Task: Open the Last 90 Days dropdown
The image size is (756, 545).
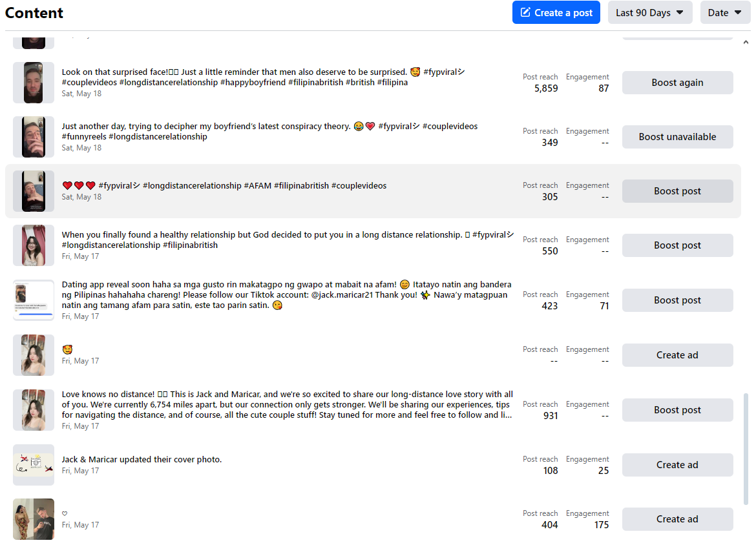Action: pyautogui.click(x=649, y=13)
